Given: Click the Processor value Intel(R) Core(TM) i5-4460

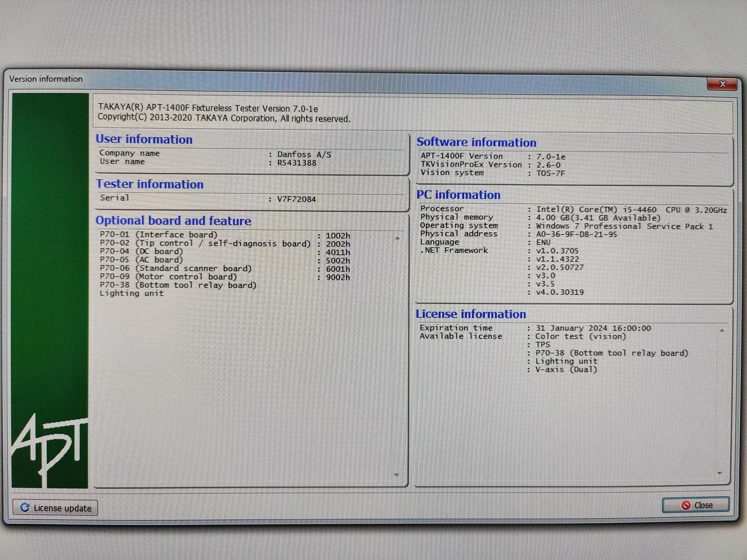Looking at the screenshot, I should click(x=596, y=210).
